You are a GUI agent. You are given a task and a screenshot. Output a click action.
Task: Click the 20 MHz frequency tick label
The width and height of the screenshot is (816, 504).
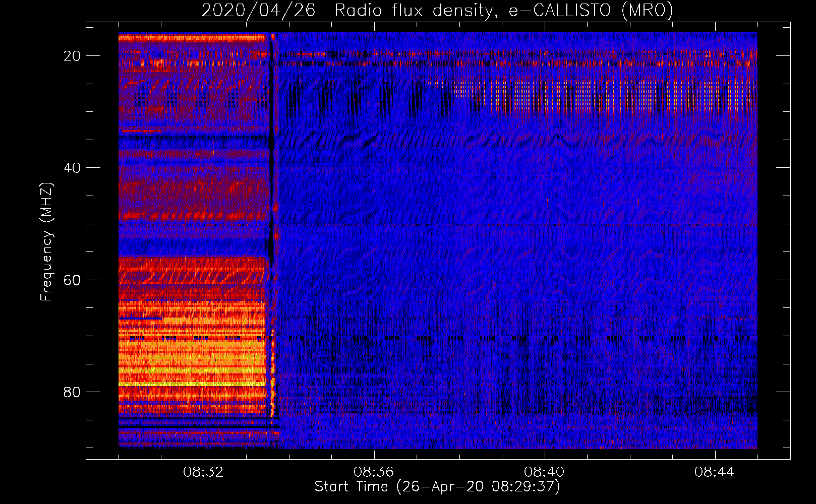click(x=72, y=56)
